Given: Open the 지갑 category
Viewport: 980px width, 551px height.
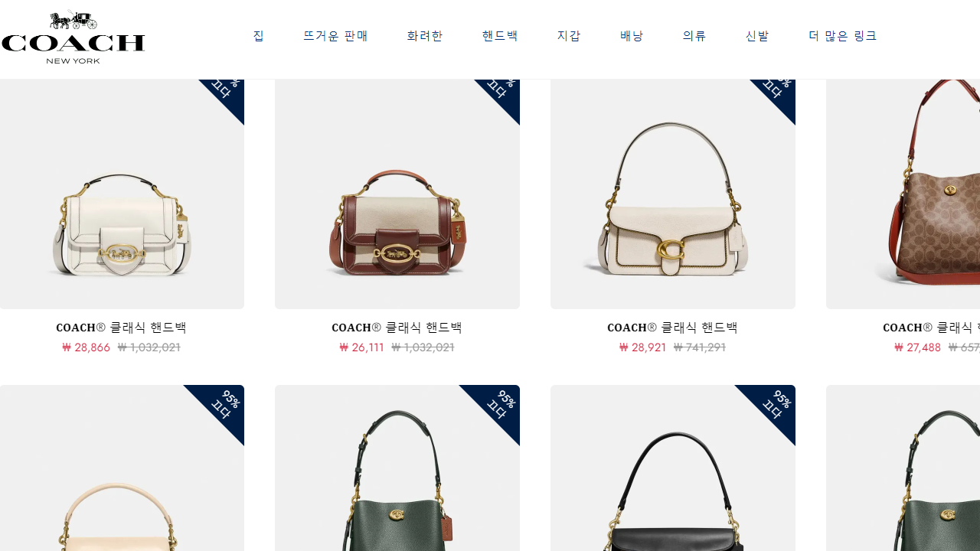Looking at the screenshot, I should pyautogui.click(x=569, y=36).
